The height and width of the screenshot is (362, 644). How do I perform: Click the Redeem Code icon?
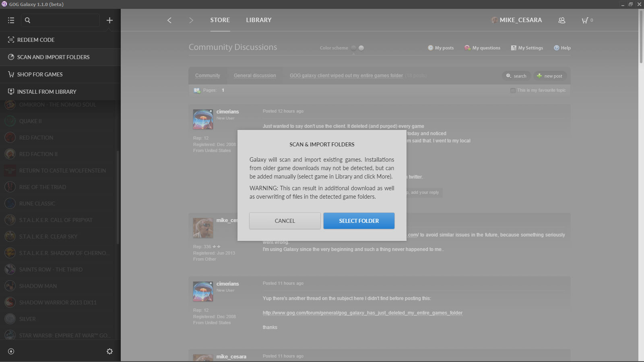[x=11, y=40]
